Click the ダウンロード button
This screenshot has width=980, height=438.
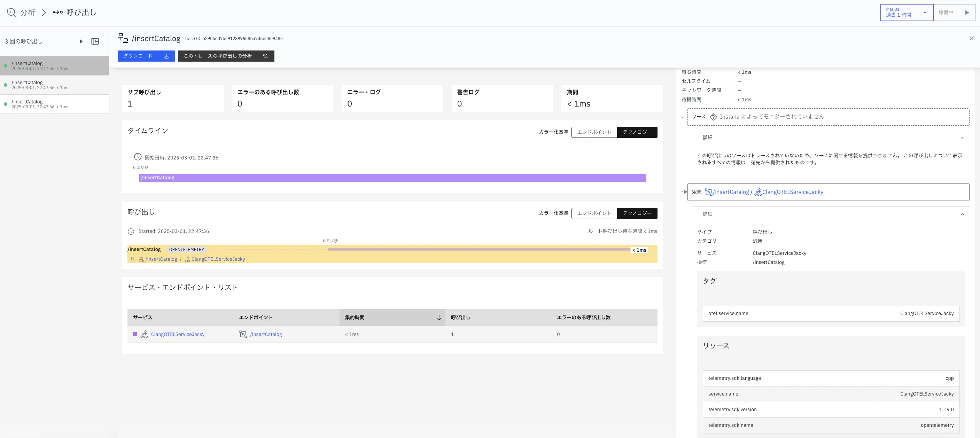[146, 56]
